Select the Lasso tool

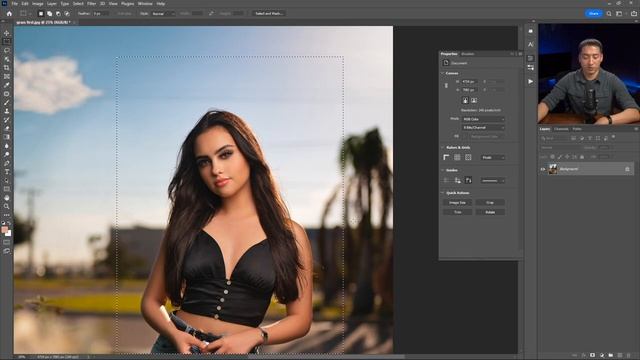(7, 50)
